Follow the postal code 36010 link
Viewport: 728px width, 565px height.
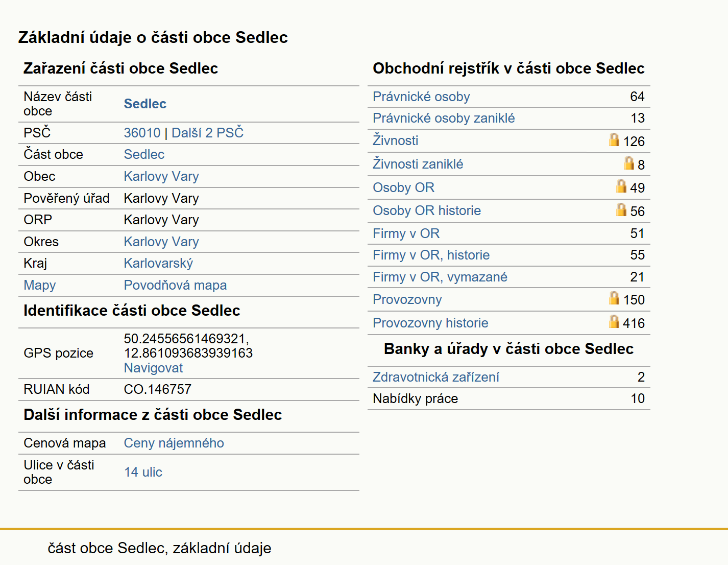point(142,133)
